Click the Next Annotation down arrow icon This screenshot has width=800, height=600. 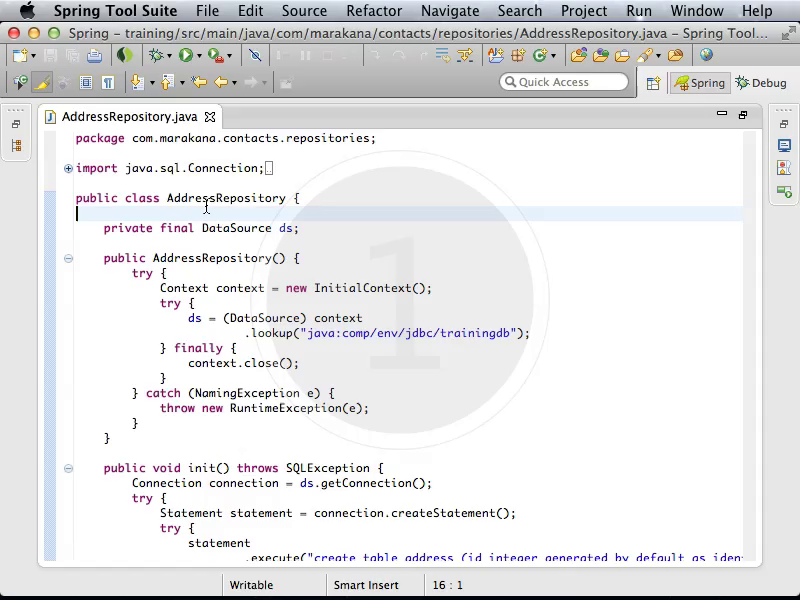137,82
